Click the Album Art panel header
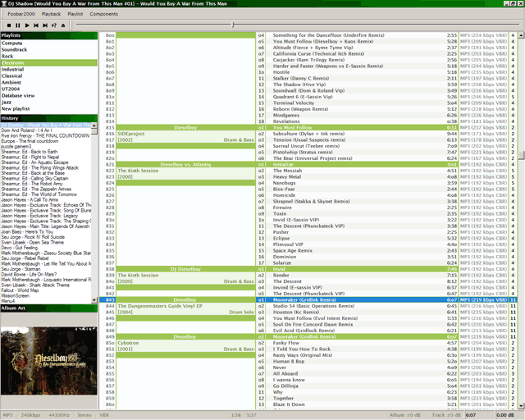 point(49,308)
